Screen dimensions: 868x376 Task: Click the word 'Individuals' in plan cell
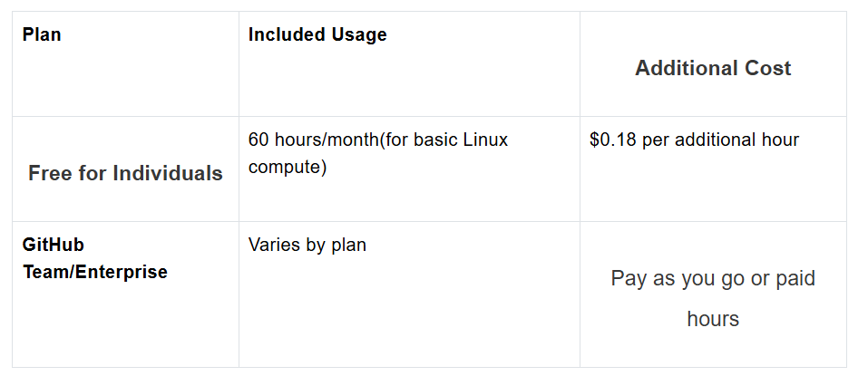[168, 173]
